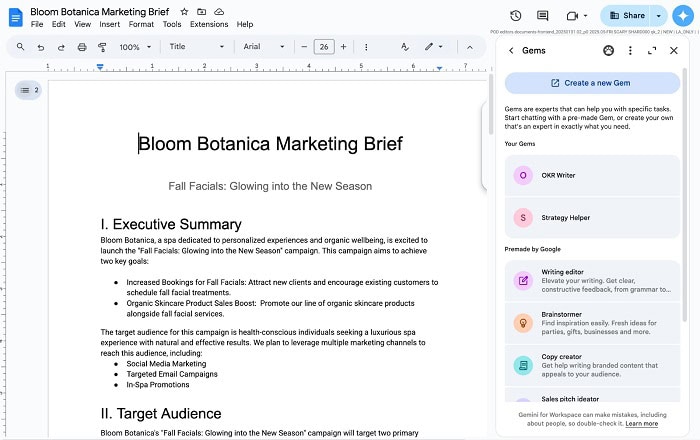700x440 pixels.
Task: Open the zoom 100% dropdown
Action: pos(135,47)
